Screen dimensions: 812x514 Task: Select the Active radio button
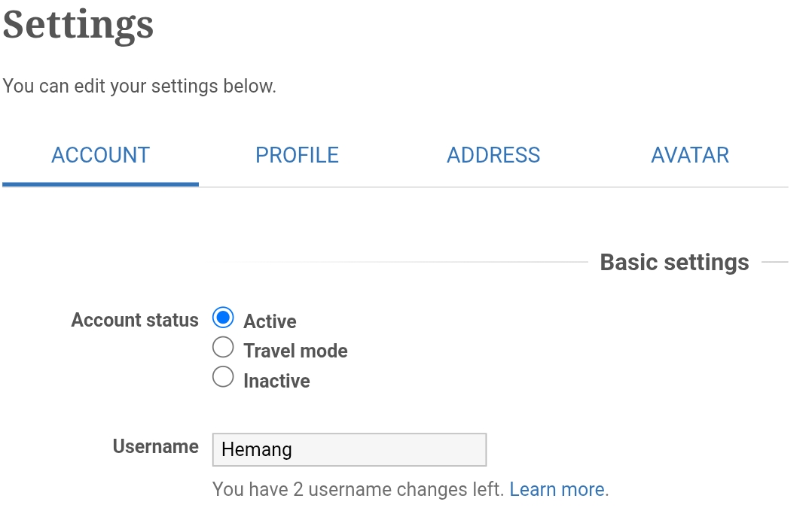click(223, 318)
